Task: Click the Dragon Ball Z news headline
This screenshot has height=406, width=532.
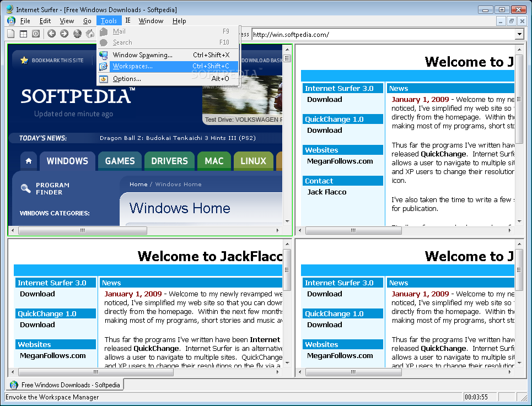Action: click(x=178, y=138)
